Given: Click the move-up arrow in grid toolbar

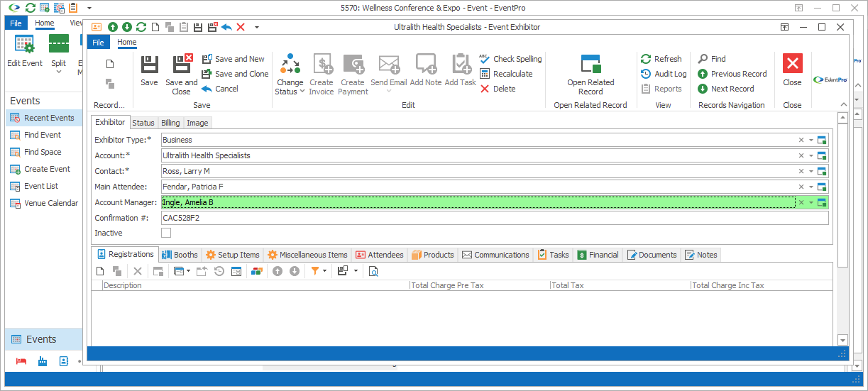Looking at the screenshot, I should [x=278, y=271].
